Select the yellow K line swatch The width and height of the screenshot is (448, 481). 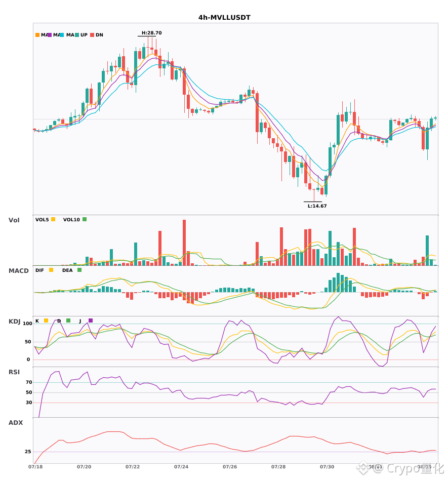(46, 320)
